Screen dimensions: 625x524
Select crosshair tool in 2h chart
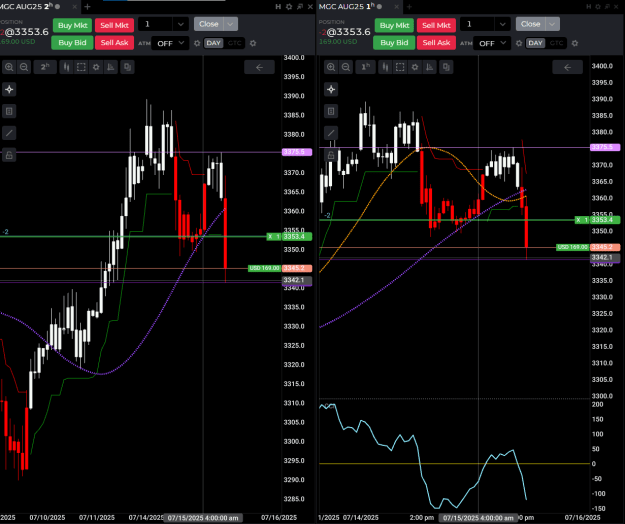point(9,89)
